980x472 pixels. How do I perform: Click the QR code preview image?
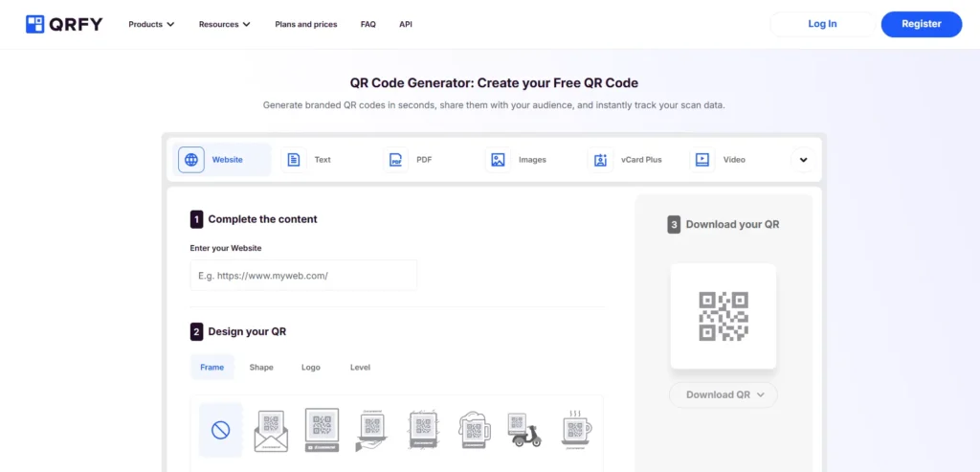coord(724,316)
